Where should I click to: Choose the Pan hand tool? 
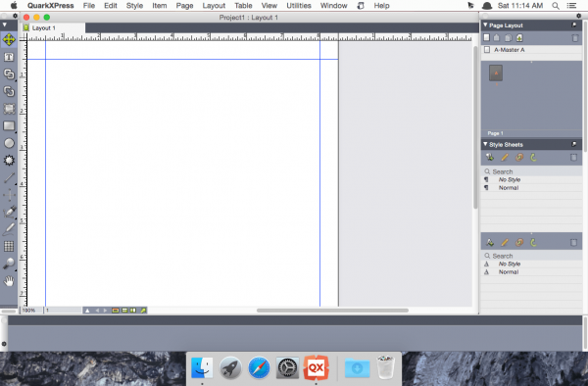coord(9,281)
